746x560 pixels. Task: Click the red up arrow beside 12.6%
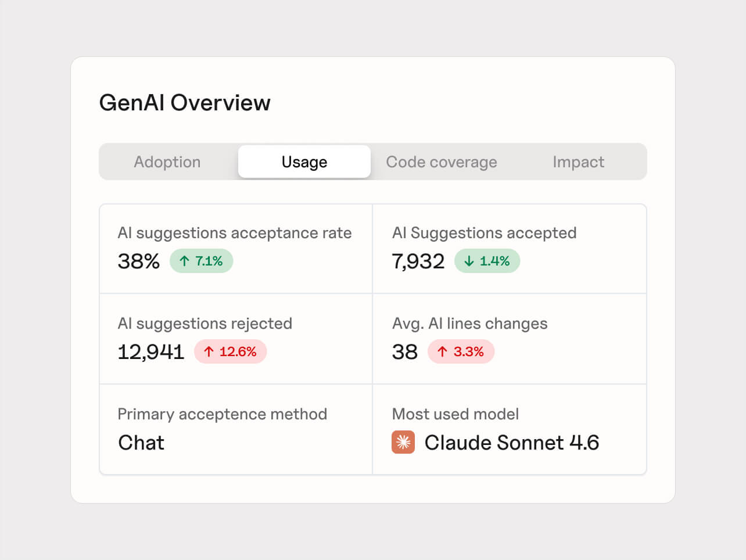209,352
